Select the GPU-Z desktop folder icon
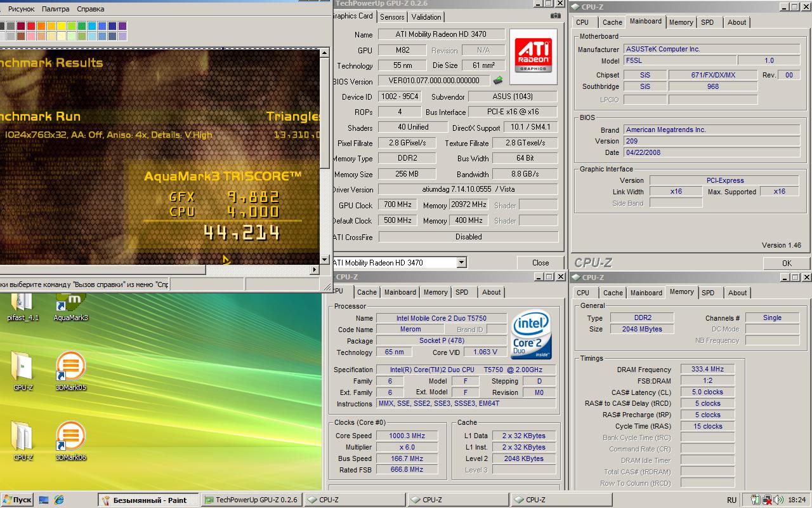812x508 pixels. click(23, 371)
